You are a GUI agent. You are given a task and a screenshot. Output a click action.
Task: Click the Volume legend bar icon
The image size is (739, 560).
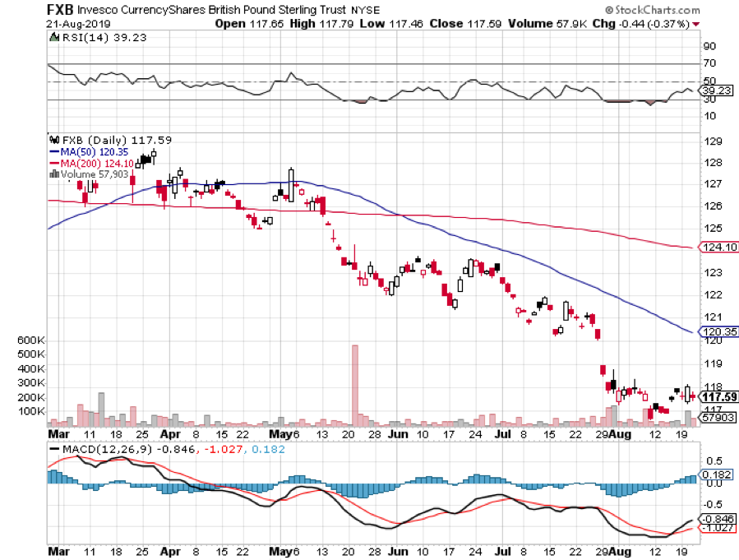[54, 174]
